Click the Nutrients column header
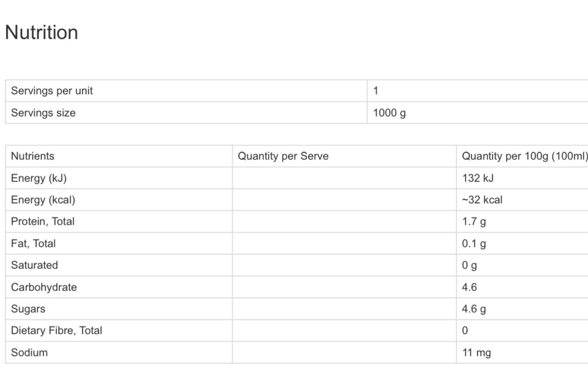The height and width of the screenshot is (378, 588). [x=32, y=156]
